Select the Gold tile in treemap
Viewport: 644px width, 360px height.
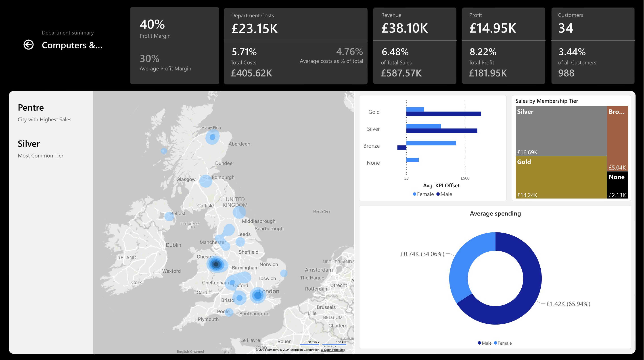tap(561, 177)
